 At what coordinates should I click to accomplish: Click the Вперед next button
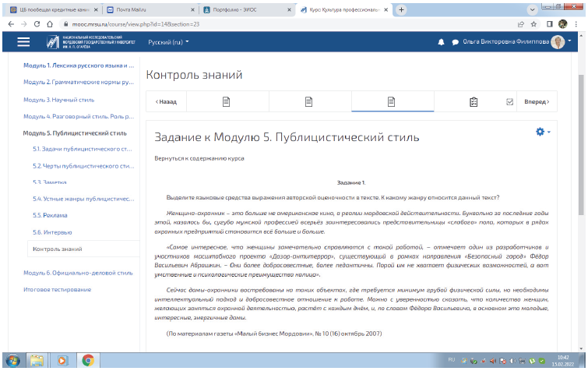pyautogui.click(x=536, y=101)
